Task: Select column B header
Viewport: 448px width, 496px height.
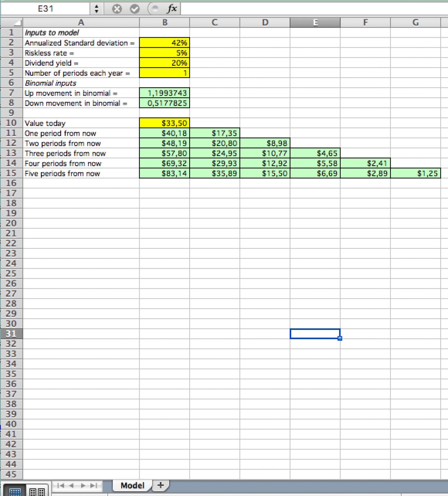Action: (x=164, y=23)
